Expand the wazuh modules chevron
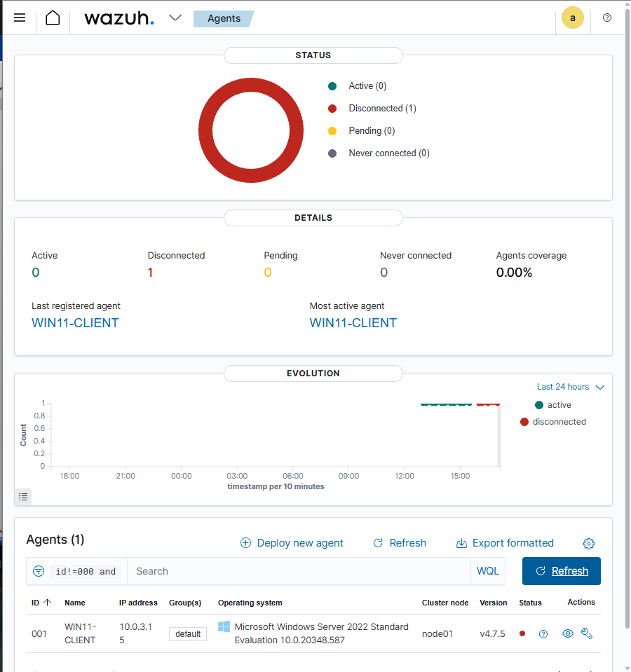 pyautogui.click(x=175, y=18)
